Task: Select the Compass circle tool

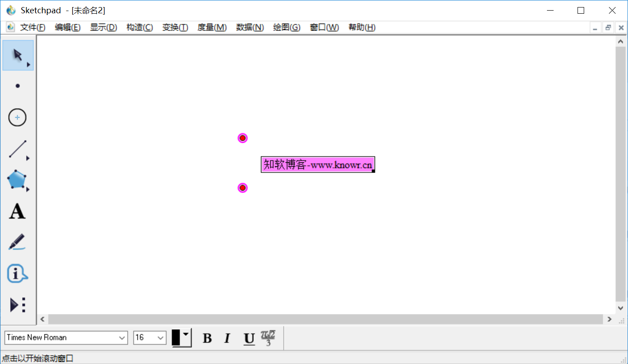Action: click(18, 118)
